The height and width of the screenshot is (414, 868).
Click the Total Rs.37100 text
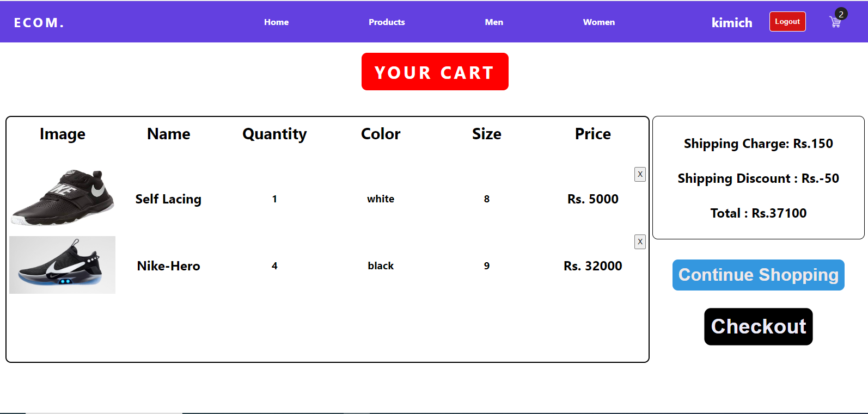(x=758, y=213)
